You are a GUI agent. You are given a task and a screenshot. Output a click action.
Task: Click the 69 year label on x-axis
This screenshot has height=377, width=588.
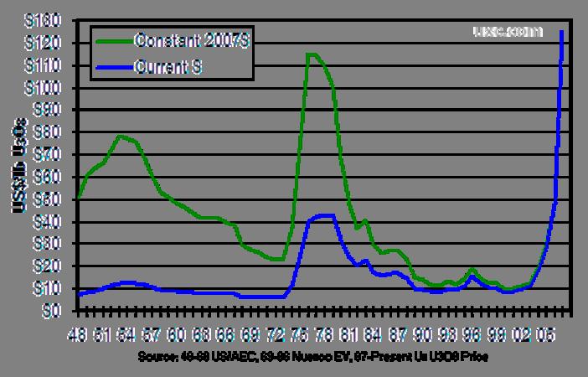[250, 335]
